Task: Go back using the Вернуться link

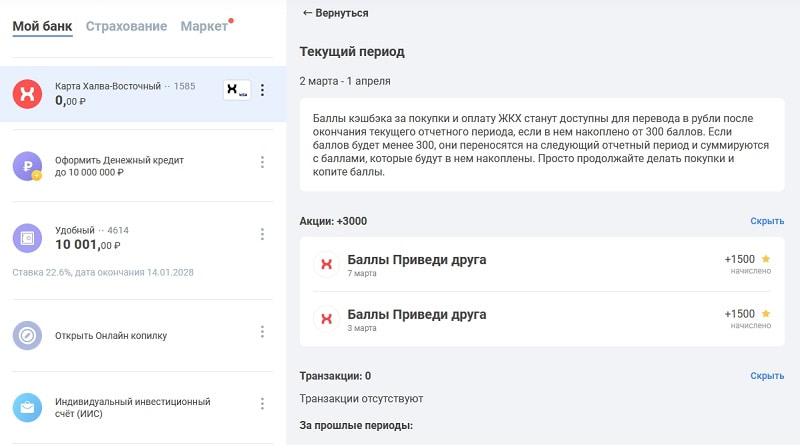Action: (x=335, y=13)
